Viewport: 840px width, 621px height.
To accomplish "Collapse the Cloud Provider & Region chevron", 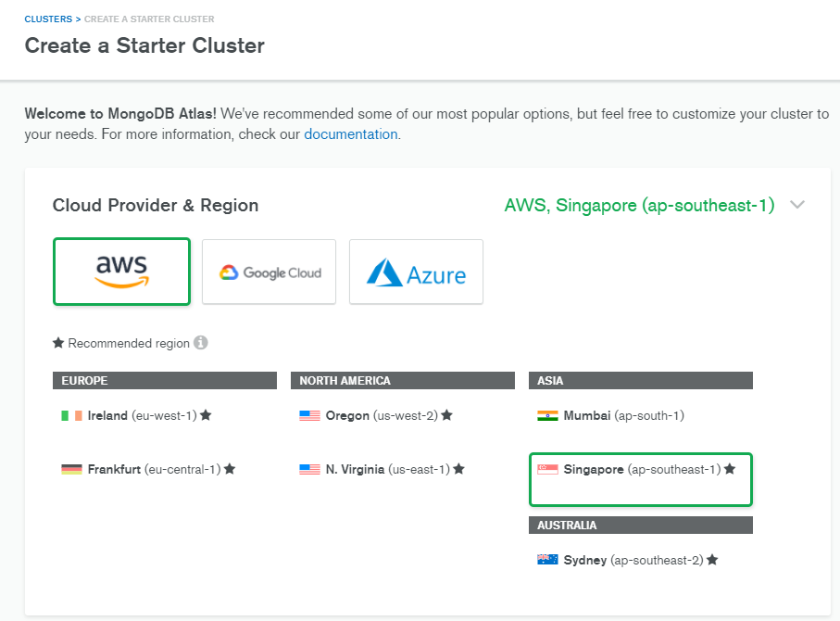I will click(x=797, y=205).
